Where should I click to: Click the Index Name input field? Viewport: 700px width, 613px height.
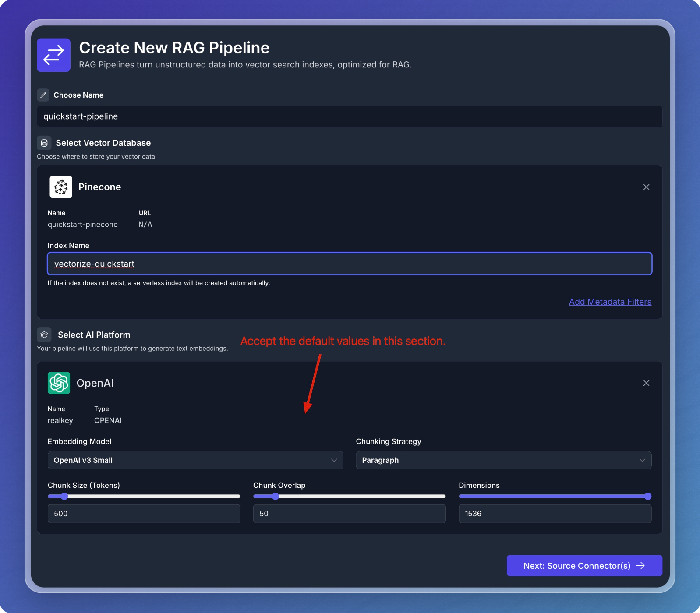coord(350,264)
